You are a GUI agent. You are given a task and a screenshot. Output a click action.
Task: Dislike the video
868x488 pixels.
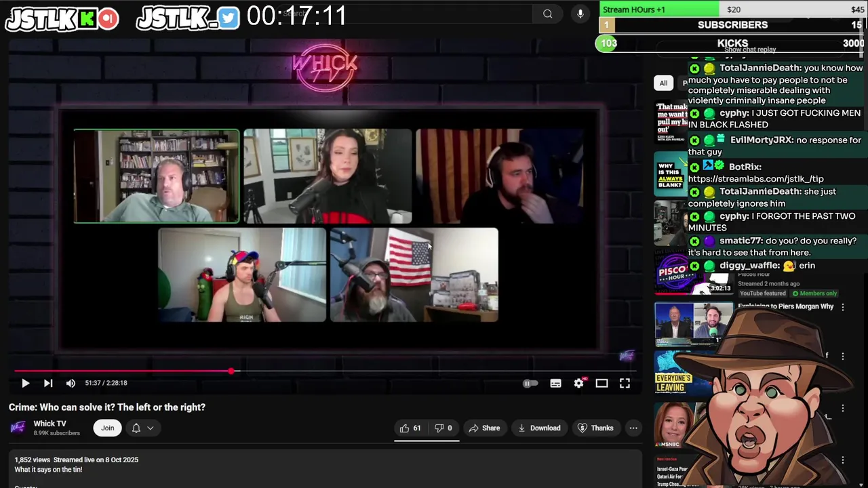[443, 428]
